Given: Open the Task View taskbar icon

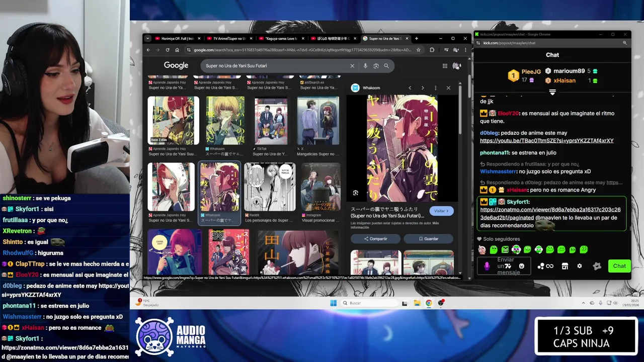Looking at the screenshot, I should (x=405, y=303).
